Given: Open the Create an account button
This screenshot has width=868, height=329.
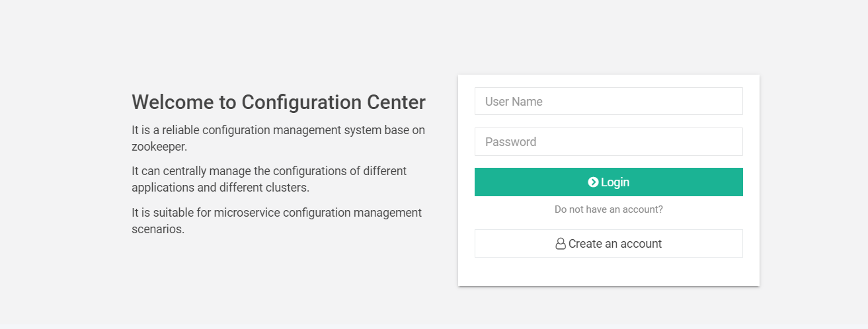Looking at the screenshot, I should [608, 244].
